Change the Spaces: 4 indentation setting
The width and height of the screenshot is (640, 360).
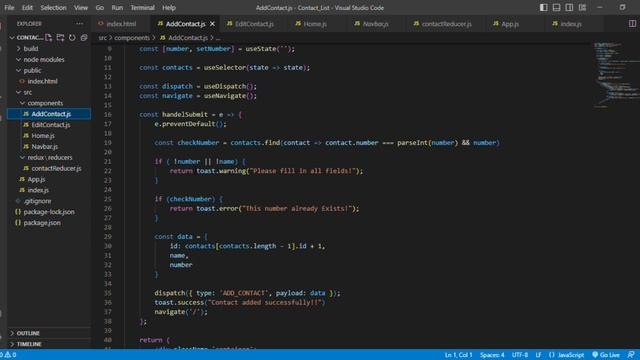[x=492, y=355]
